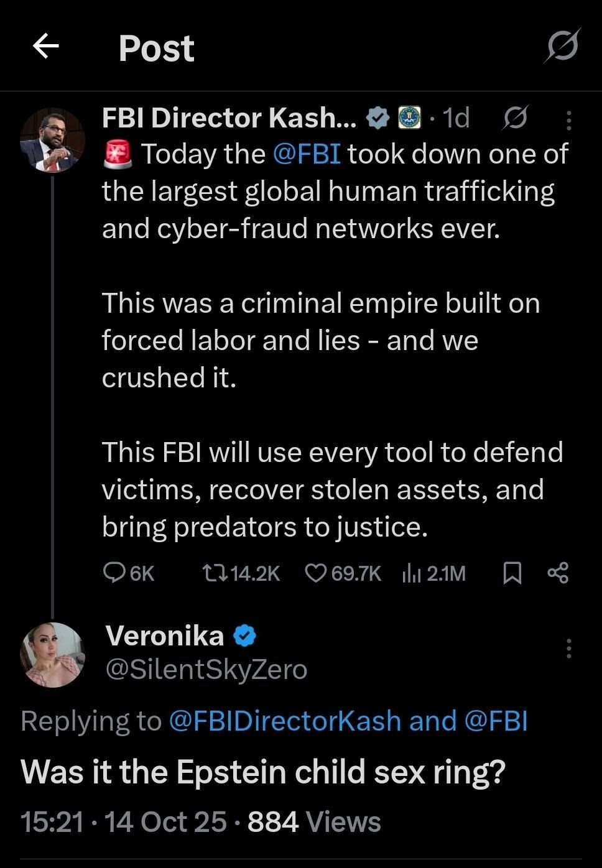Open reply comments with 6K count
Image resolution: width=602 pixels, height=868 pixels.
(x=128, y=573)
